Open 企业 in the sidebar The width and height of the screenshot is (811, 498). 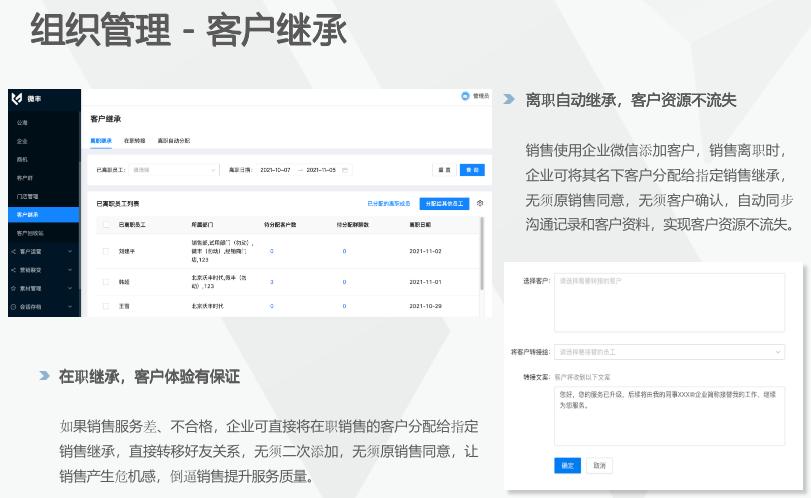click(22, 141)
